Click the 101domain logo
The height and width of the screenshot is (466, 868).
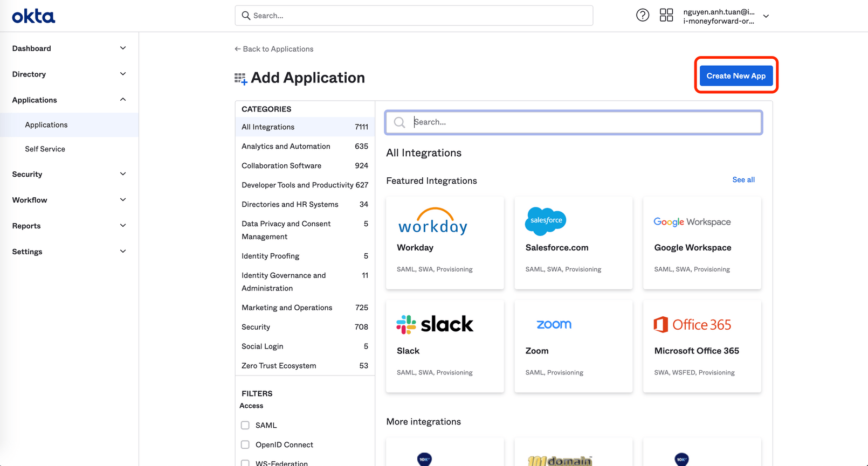[x=560, y=461]
